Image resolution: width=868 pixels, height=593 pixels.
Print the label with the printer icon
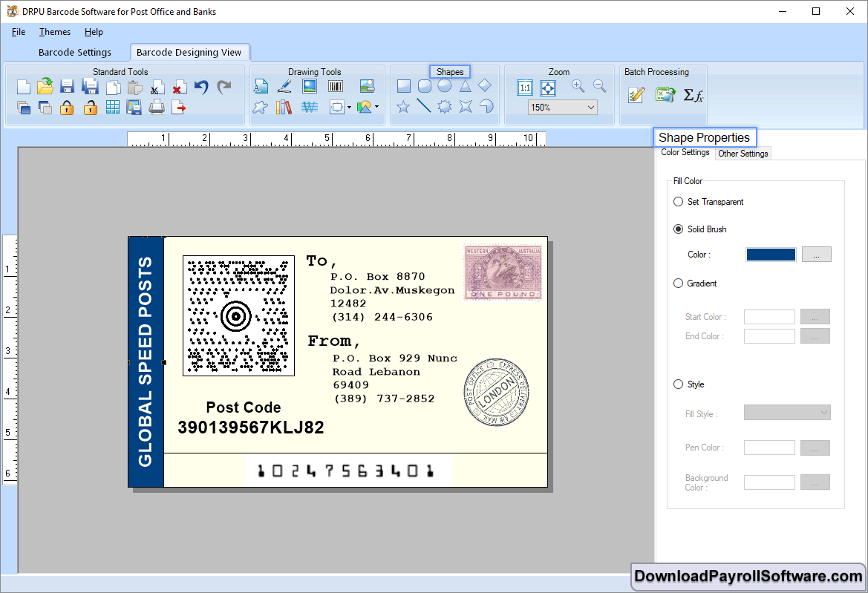(157, 107)
